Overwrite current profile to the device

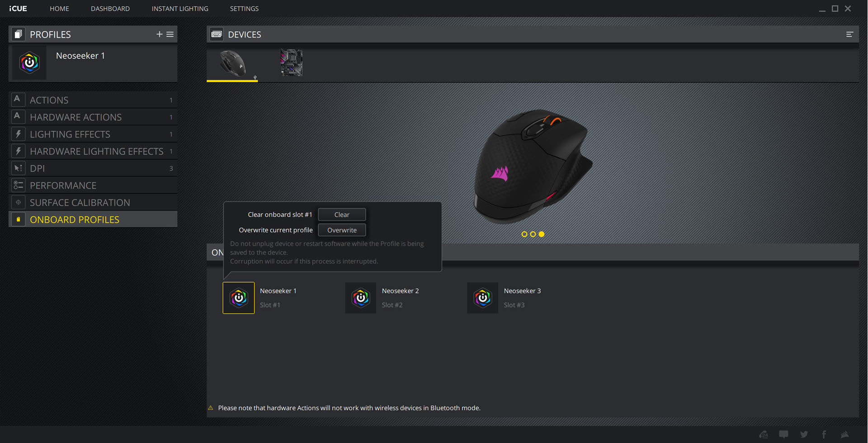tap(342, 230)
